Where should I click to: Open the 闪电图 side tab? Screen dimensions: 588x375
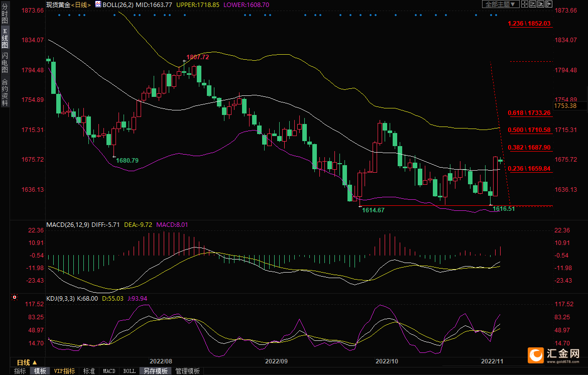(x=5, y=62)
